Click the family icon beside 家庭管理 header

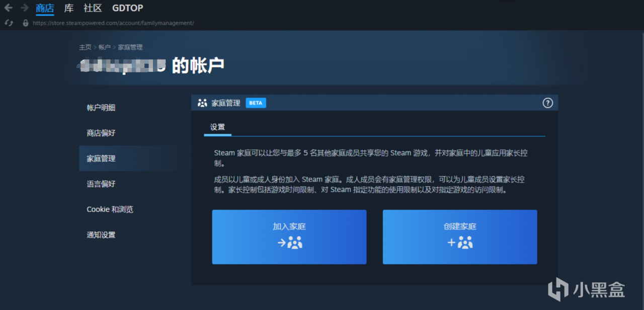pos(202,103)
